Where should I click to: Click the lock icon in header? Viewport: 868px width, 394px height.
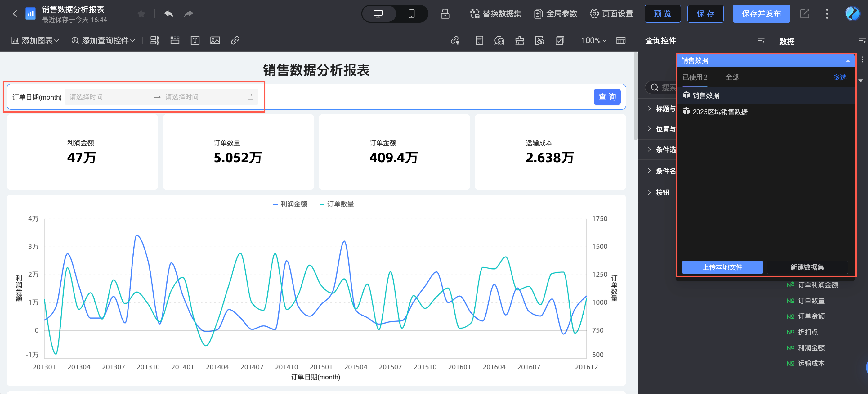coord(445,14)
